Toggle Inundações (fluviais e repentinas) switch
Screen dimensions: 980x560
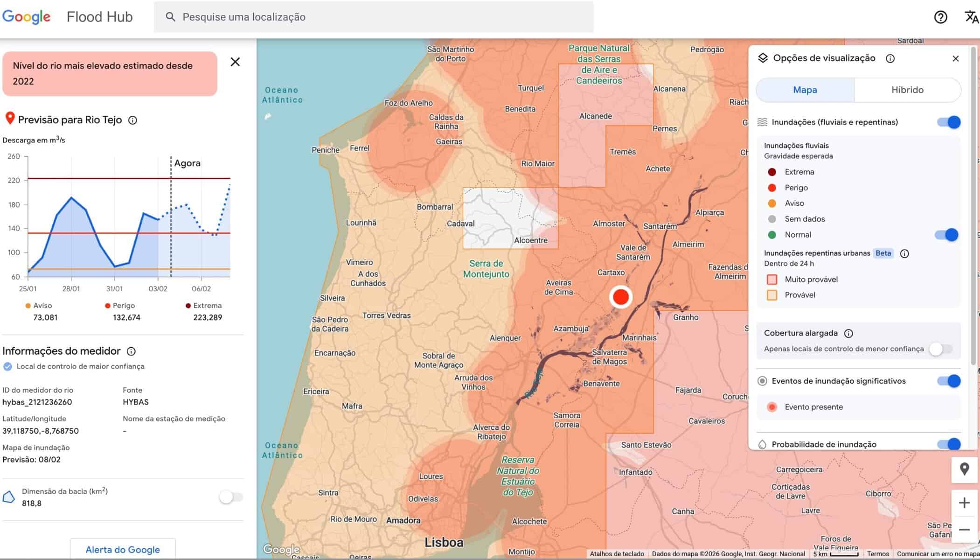click(949, 122)
